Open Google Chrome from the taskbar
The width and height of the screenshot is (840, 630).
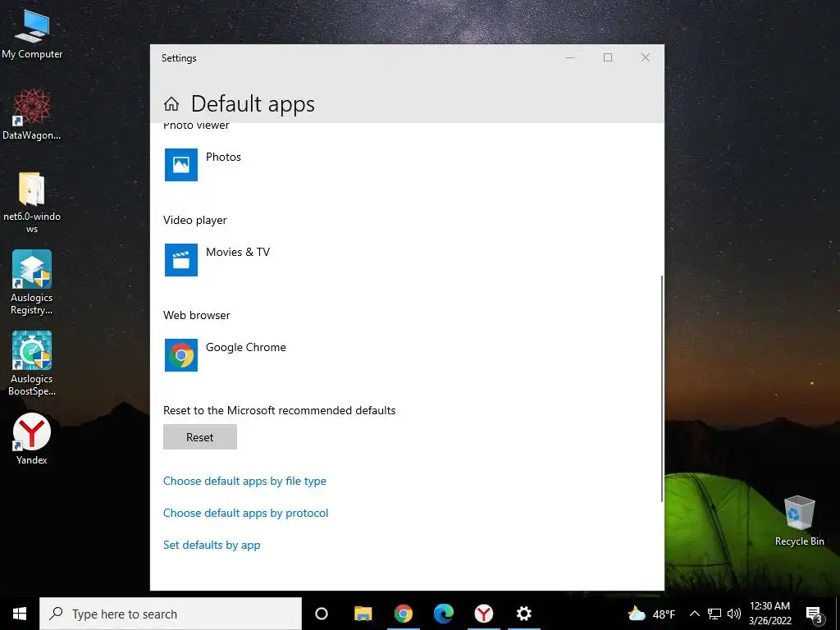point(404,614)
